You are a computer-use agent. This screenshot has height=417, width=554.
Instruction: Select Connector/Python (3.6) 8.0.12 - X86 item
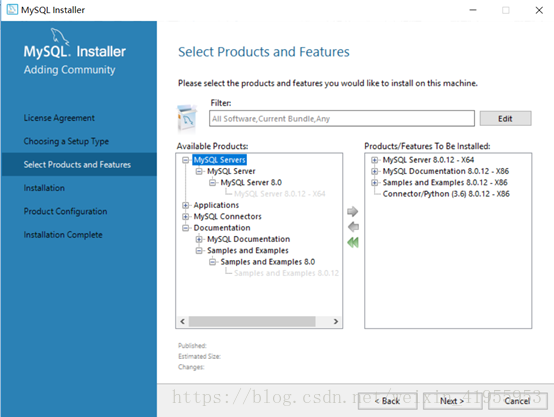[x=446, y=194]
